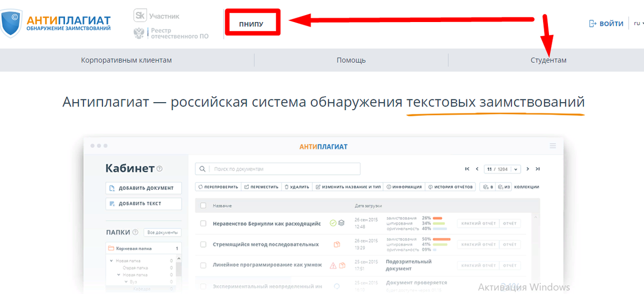Go to the first page of documents
Viewport: 644px width, 294px height.
[467, 169]
